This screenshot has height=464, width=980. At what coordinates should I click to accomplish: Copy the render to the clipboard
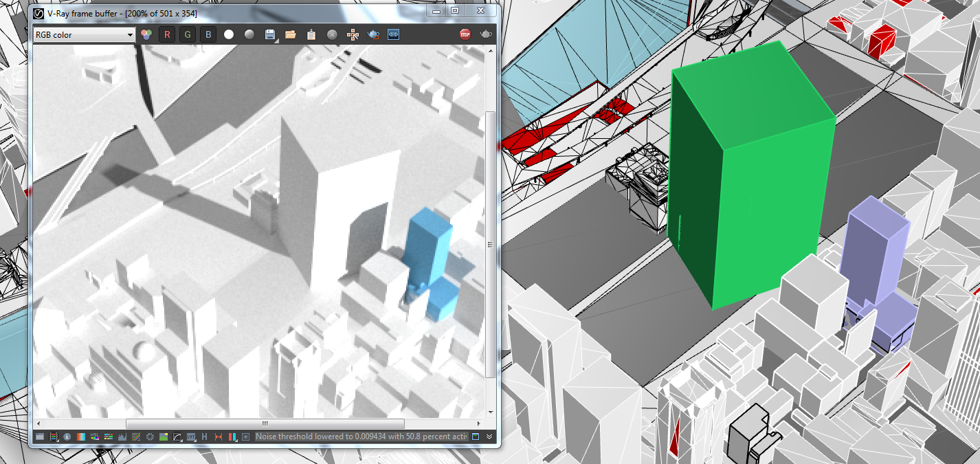[x=311, y=34]
